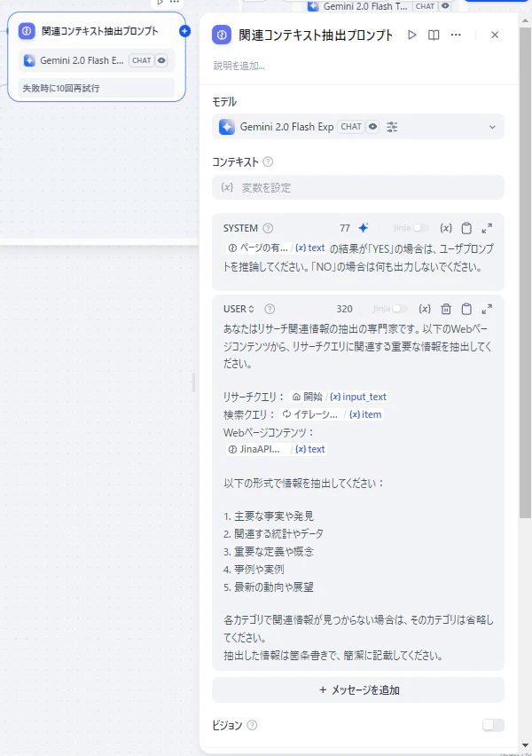Insert variable in USER prompt via {x} icon
The image size is (532, 756).
click(x=425, y=309)
